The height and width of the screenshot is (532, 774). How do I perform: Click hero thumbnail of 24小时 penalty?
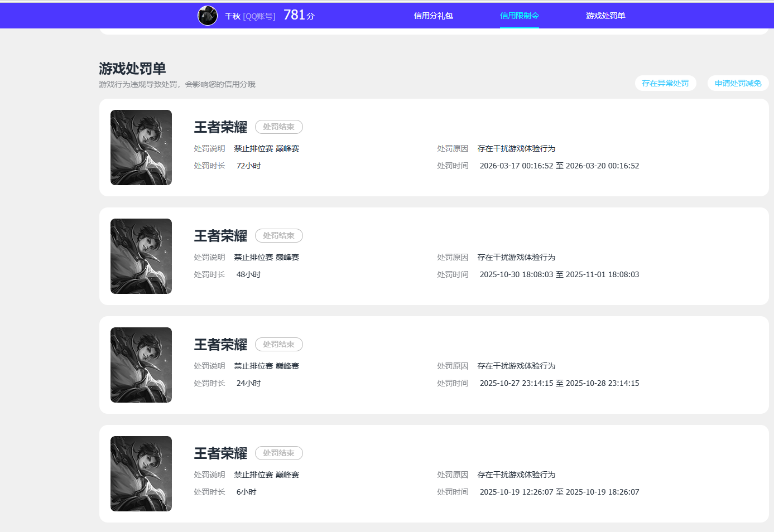tap(141, 365)
